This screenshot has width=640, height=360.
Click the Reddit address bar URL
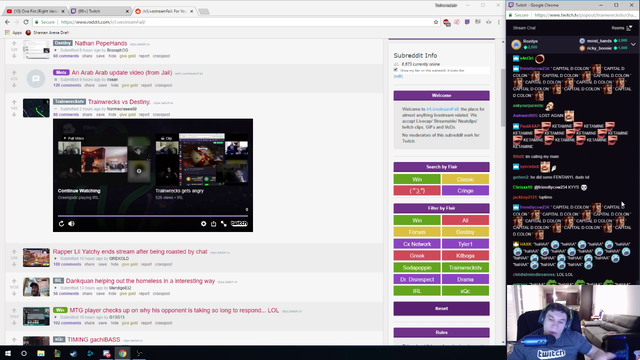103,22
